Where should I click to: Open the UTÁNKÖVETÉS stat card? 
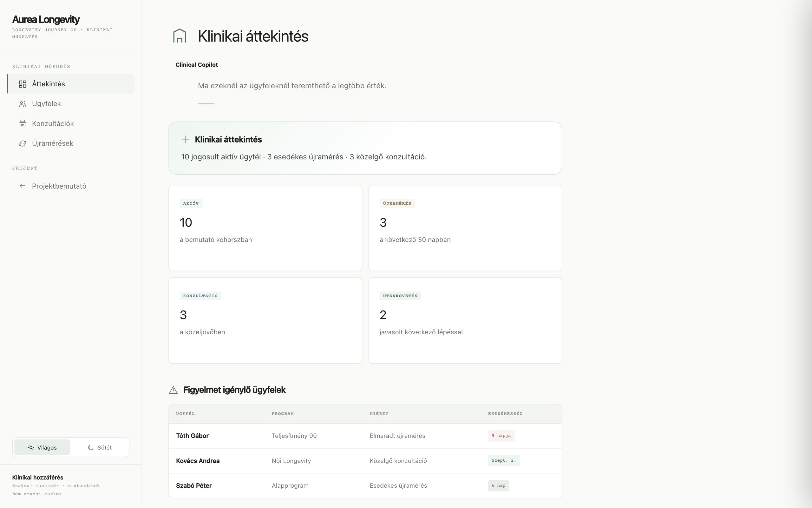(x=465, y=321)
